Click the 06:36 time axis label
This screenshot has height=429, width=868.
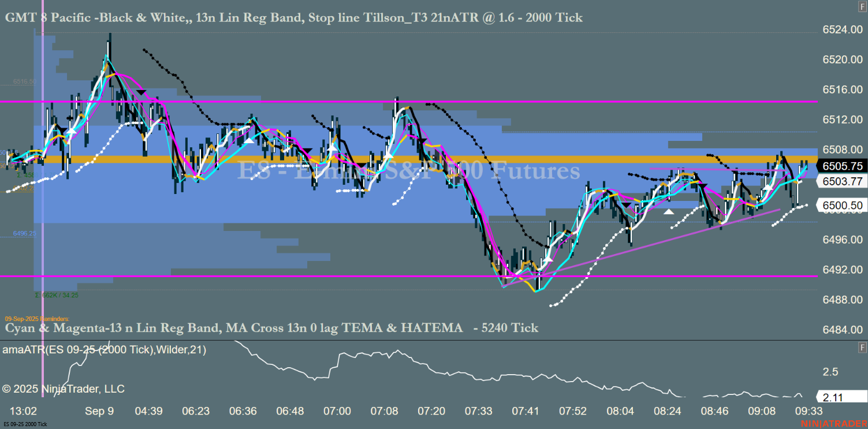tap(243, 411)
